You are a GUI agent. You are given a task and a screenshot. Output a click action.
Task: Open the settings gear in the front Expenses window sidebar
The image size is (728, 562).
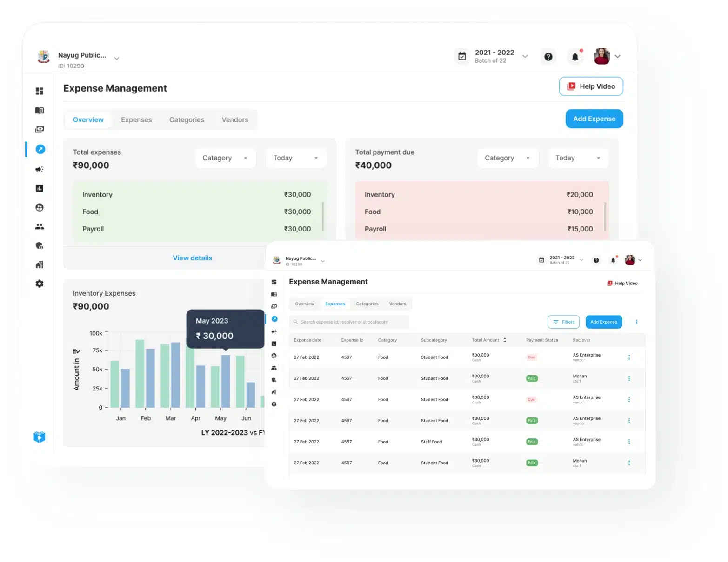[274, 404]
